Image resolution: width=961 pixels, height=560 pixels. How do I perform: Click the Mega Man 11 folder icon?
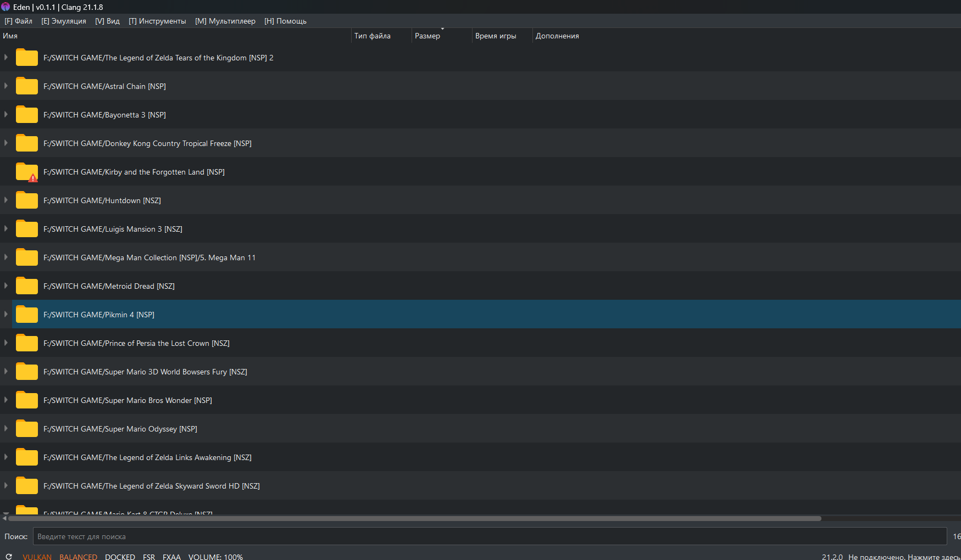[26, 257]
